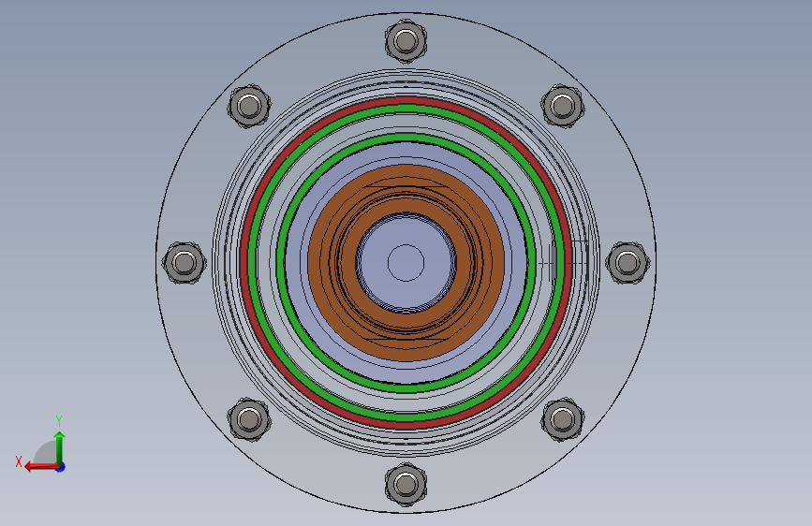Select the upper-right hex bolt on the flange
This screenshot has width=812, height=526.
click(x=563, y=106)
